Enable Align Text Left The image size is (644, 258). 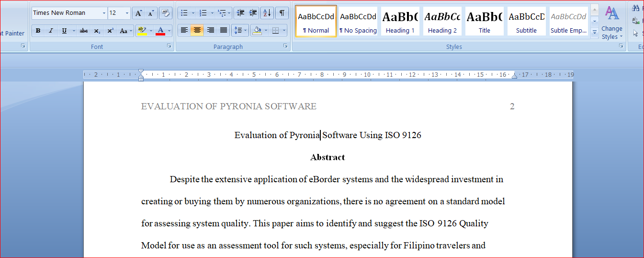click(x=184, y=31)
